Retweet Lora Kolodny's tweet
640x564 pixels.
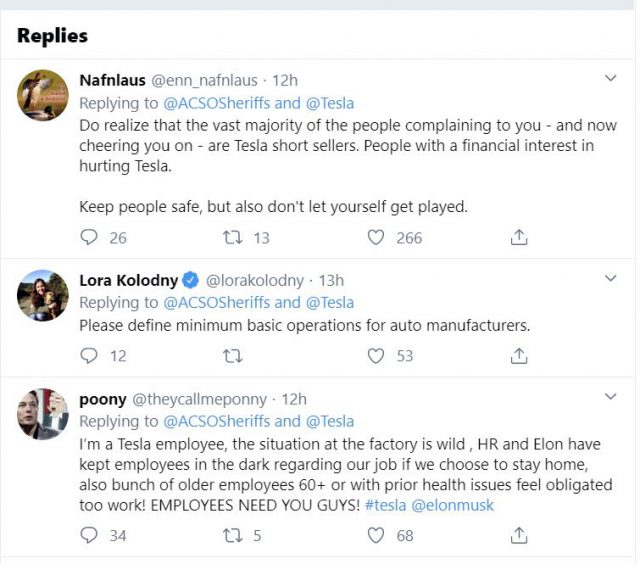(x=233, y=356)
